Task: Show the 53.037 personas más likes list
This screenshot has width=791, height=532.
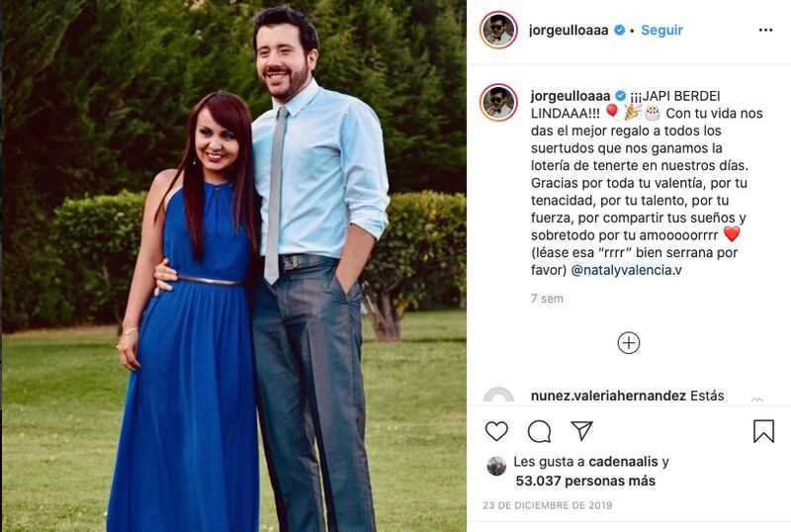Action: (x=585, y=481)
